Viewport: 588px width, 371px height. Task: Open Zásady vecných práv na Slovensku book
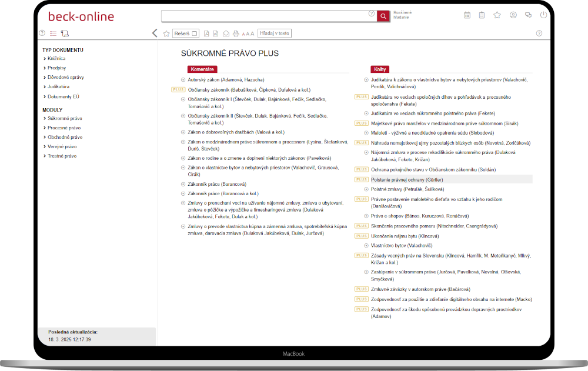(451, 259)
